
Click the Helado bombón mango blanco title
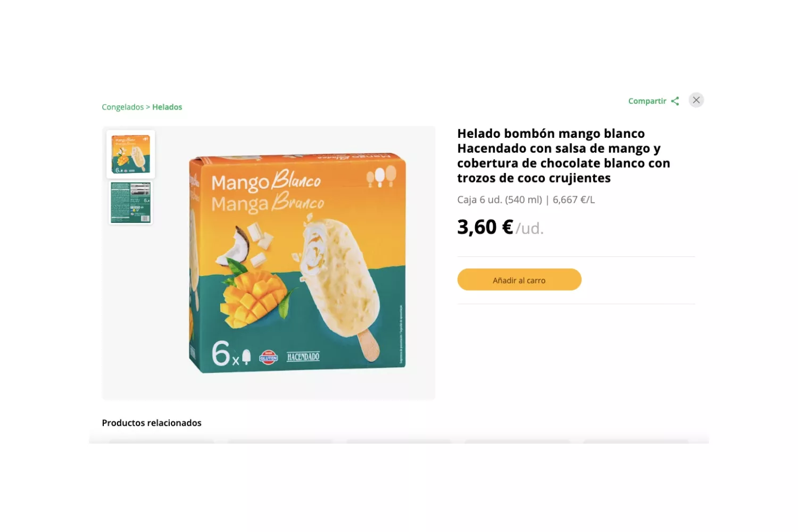click(564, 156)
